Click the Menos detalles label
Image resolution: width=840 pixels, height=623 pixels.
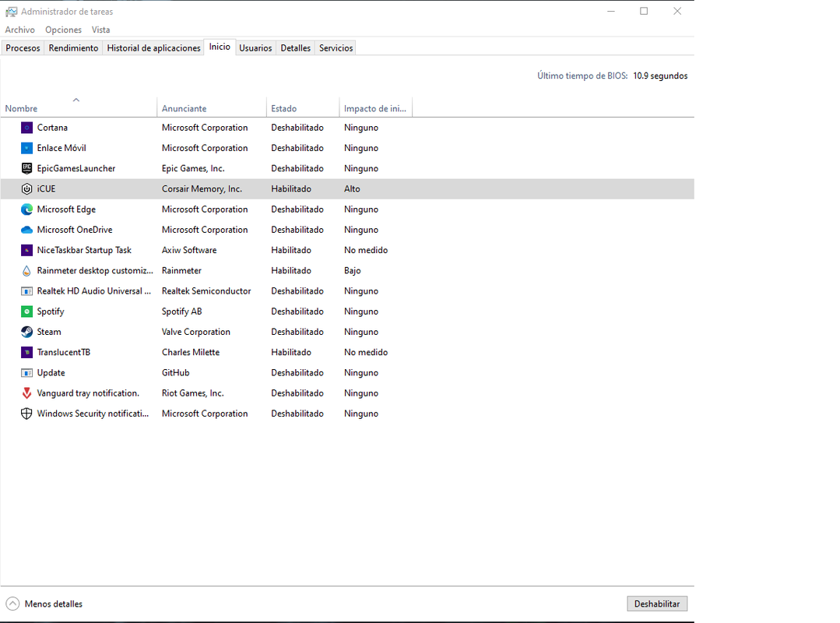54,604
